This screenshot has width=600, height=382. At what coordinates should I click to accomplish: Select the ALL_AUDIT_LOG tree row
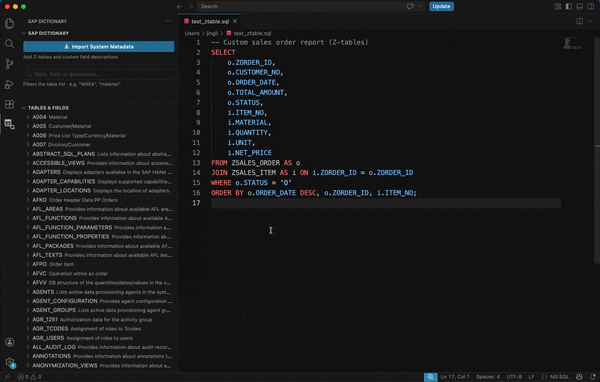(99, 347)
